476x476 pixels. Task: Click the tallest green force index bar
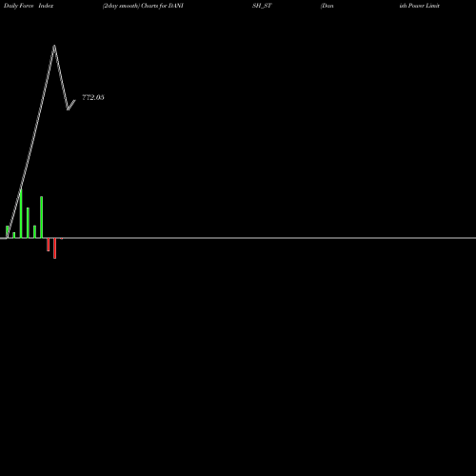[21, 213]
